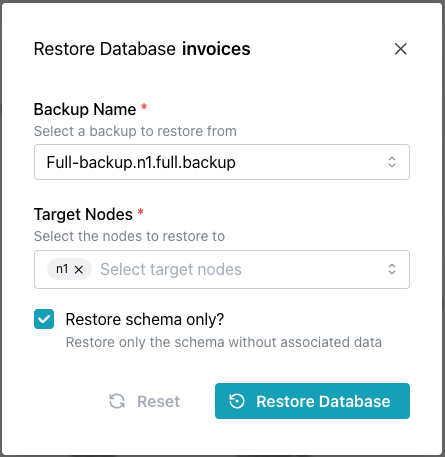Click the n1 node chip

(69, 269)
